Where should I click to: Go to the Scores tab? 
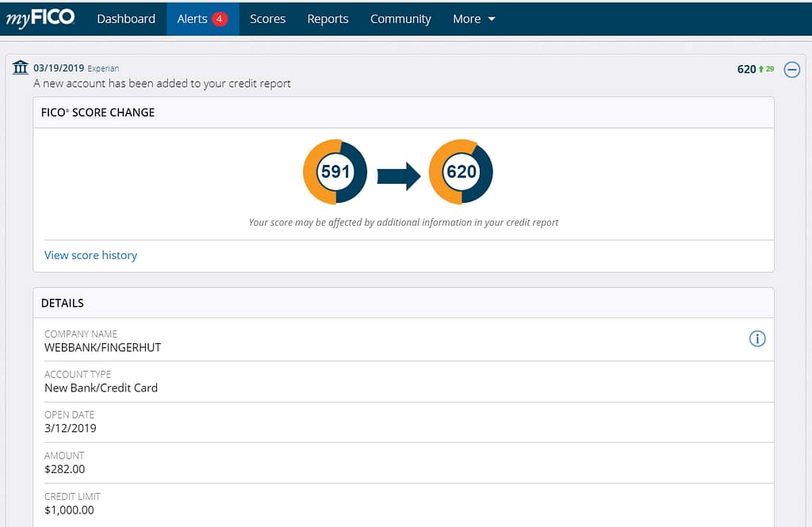click(268, 19)
